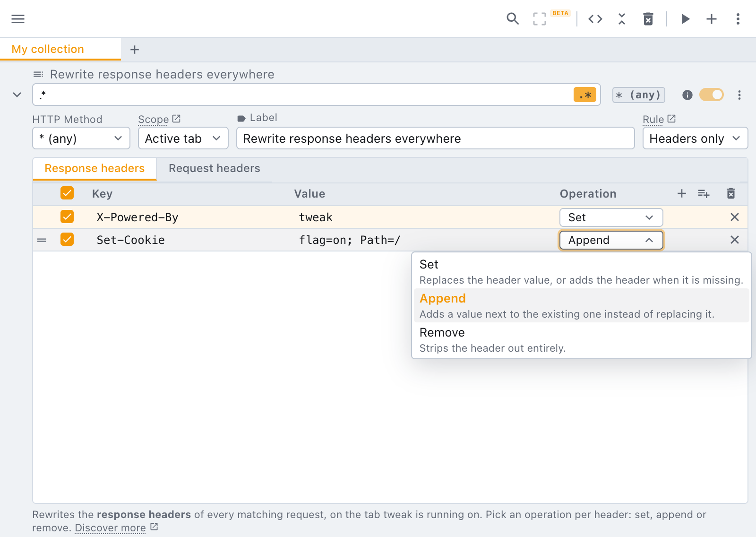Open the Scope external help link
This screenshot has height=537, width=756.
(176, 119)
